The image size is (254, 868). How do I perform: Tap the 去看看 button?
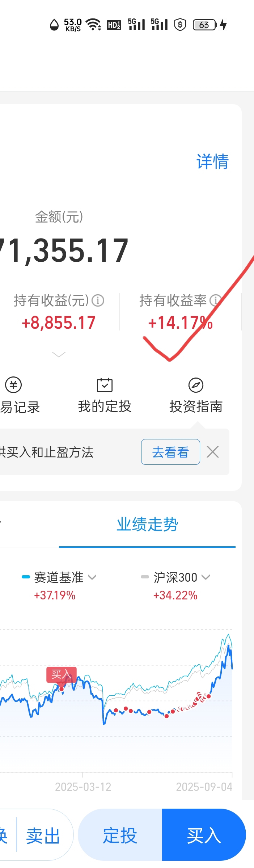click(x=170, y=452)
